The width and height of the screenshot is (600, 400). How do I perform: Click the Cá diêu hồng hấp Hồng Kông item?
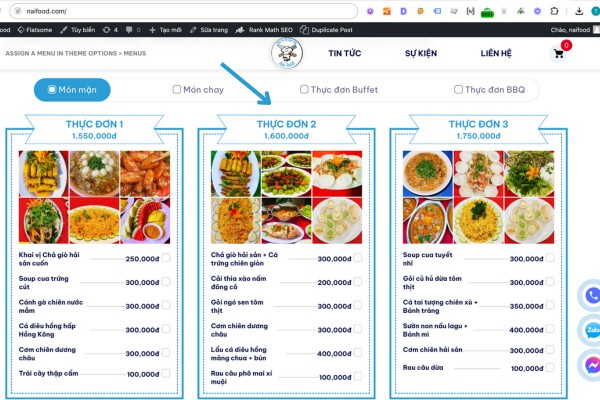(x=47, y=330)
